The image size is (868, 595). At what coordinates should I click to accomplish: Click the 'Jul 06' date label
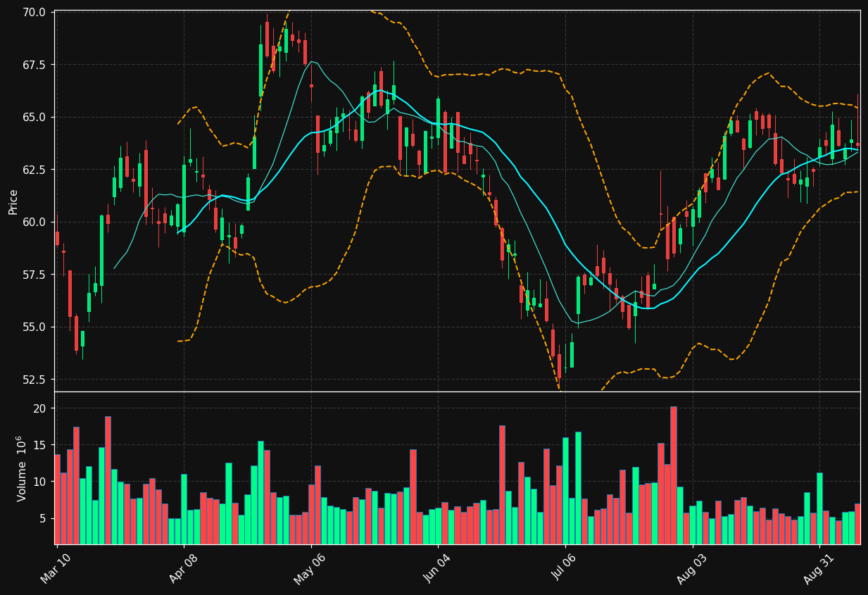click(565, 568)
